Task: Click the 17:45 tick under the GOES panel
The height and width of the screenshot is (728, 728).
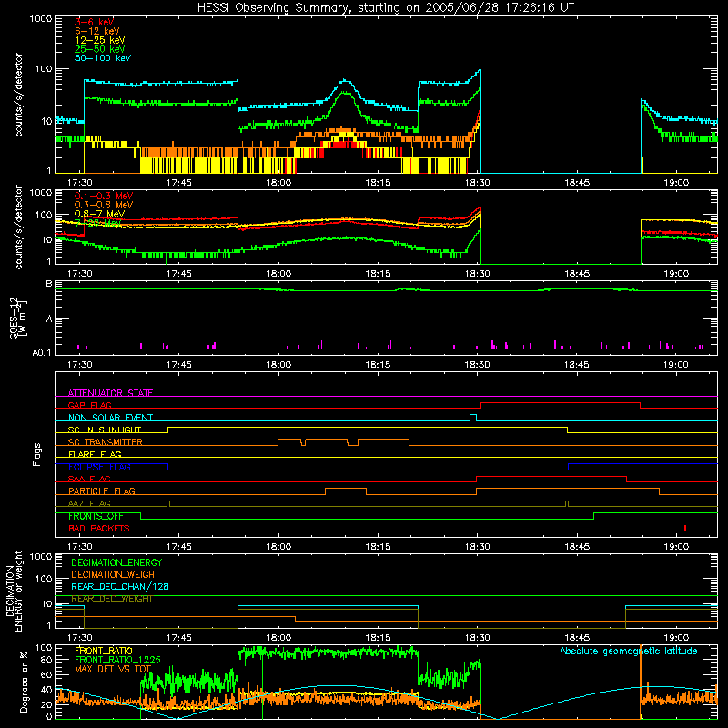Action: [x=178, y=365]
